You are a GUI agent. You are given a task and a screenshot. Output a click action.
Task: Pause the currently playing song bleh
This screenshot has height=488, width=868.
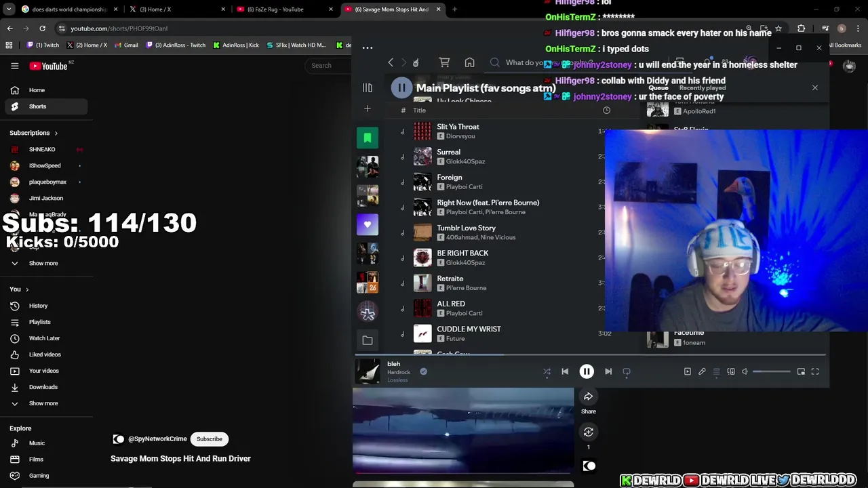tap(587, 371)
